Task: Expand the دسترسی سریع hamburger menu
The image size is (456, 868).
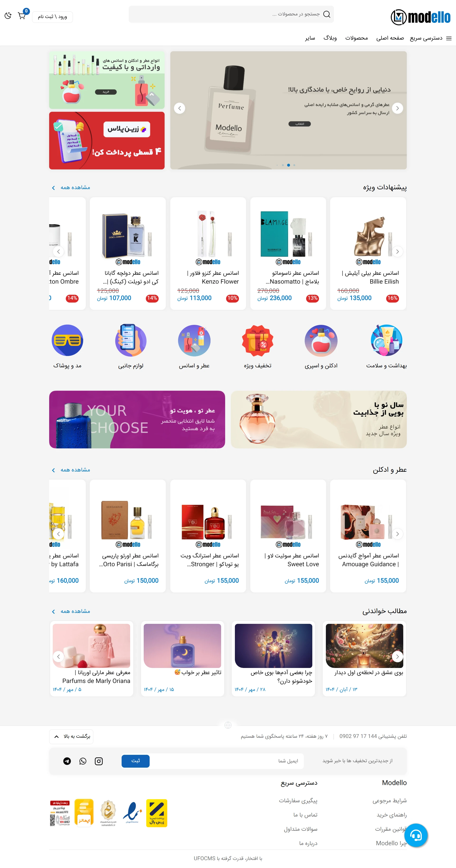Action: point(431,38)
